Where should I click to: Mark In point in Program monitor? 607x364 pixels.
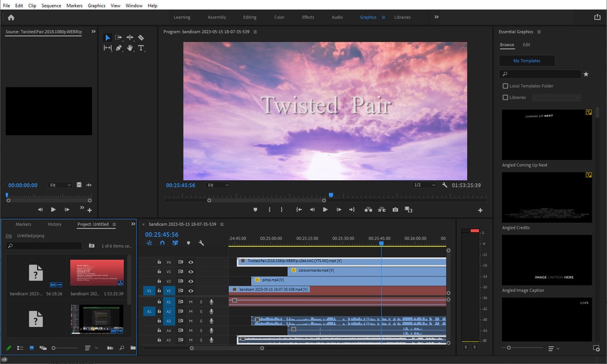(x=270, y=210)
